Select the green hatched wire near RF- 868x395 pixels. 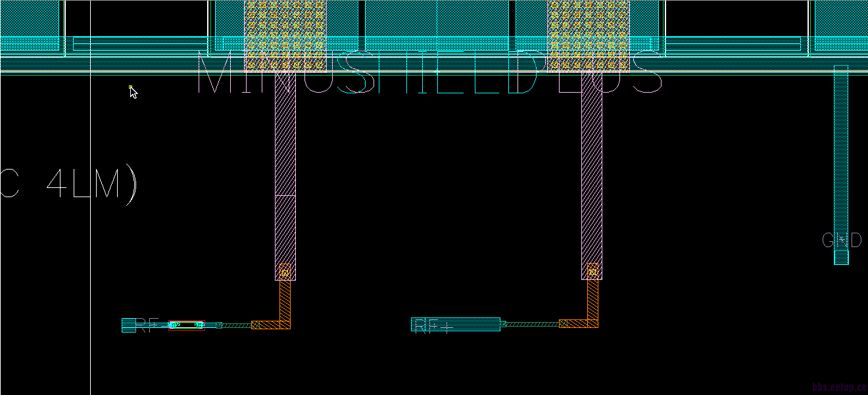click(x=237, y=325)
